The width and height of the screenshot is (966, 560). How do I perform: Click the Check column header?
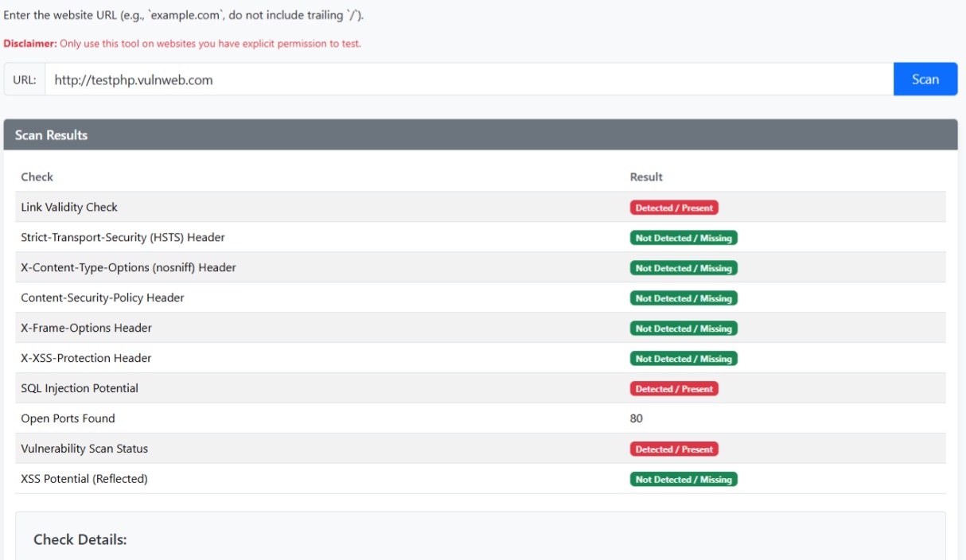(x=37, y=177)
